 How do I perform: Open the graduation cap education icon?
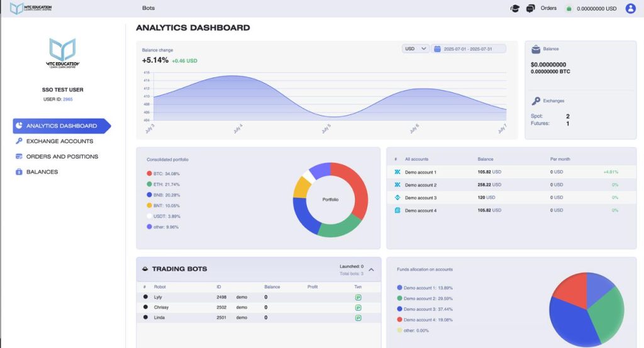tap(514, 8)
